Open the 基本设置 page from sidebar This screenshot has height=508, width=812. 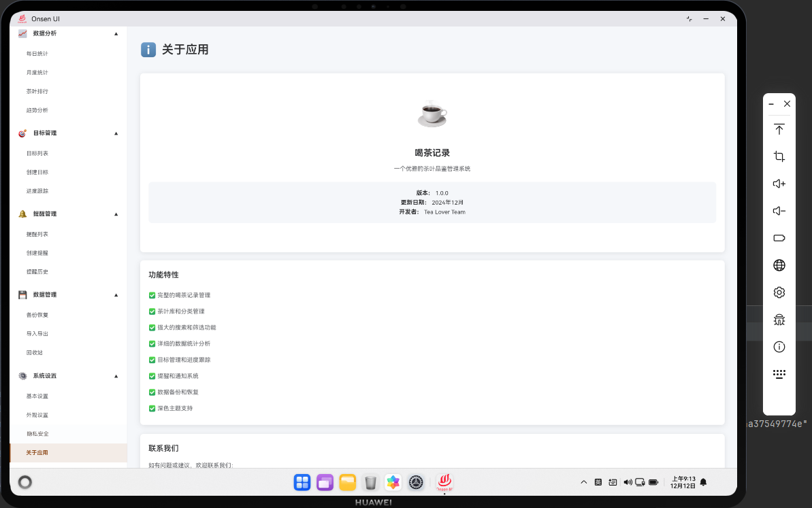coord(37,396)
